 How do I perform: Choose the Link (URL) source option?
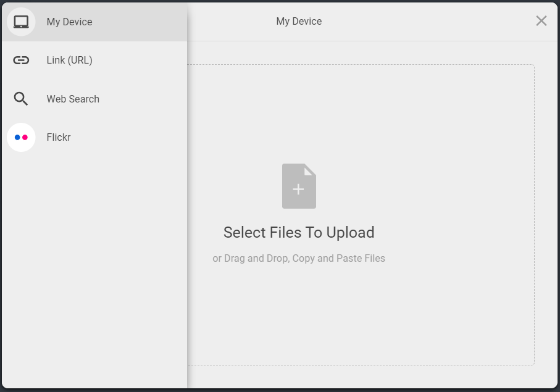coord(69,60)
